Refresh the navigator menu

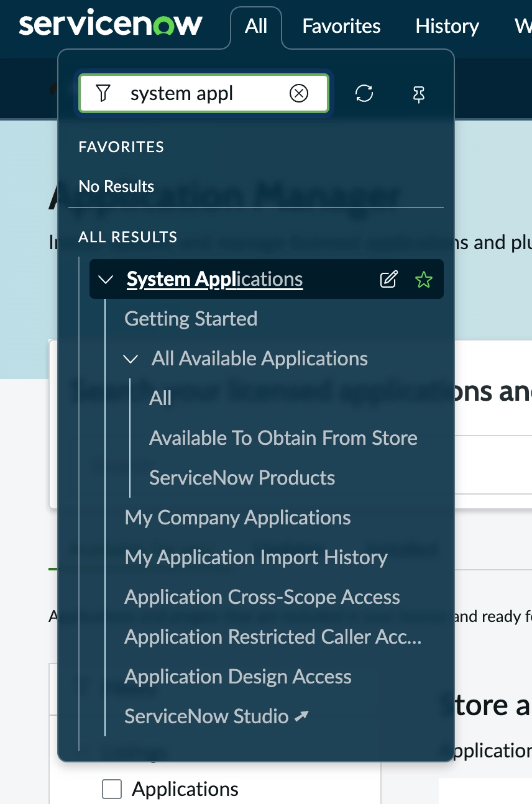364,93
